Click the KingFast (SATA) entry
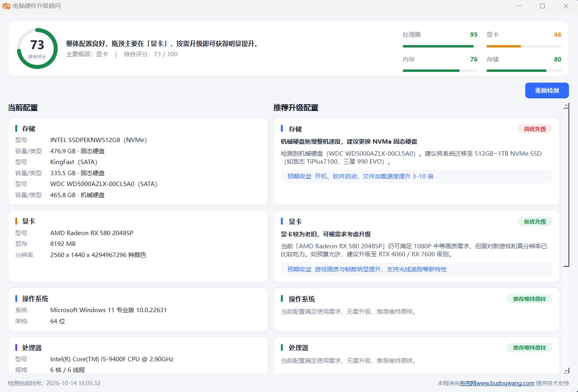Viewport: 578px width, 392px height. [74, 162]
